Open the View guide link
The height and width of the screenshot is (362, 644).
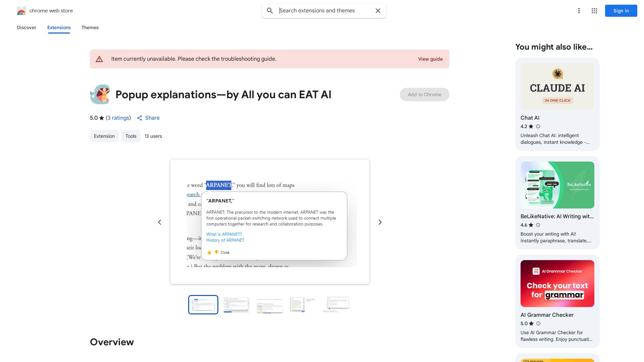click(430, 59)
